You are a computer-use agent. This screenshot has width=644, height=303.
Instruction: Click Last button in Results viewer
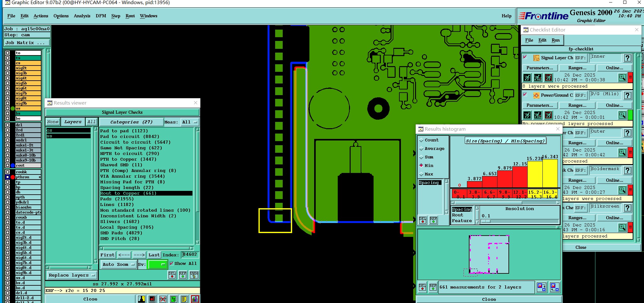[x=154, y=255]
